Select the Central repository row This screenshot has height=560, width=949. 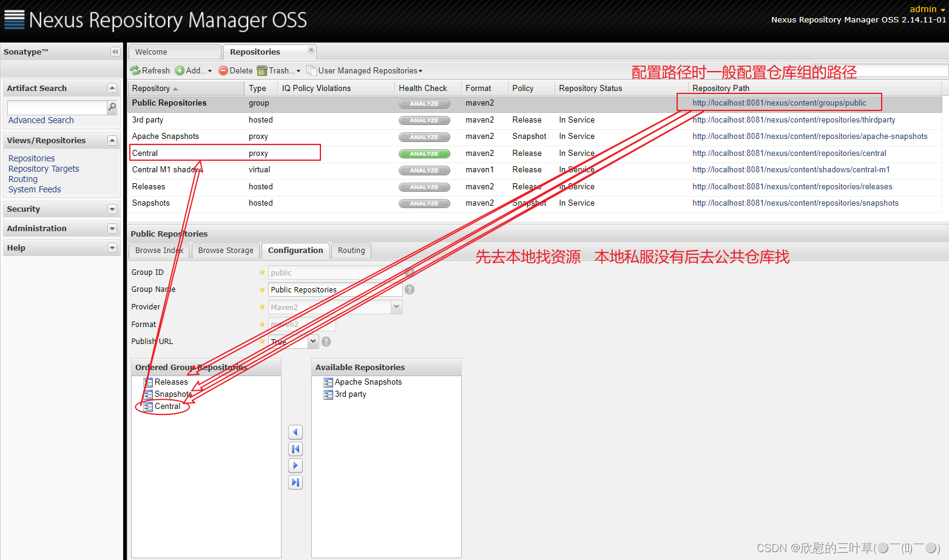(x=535, y=153)
